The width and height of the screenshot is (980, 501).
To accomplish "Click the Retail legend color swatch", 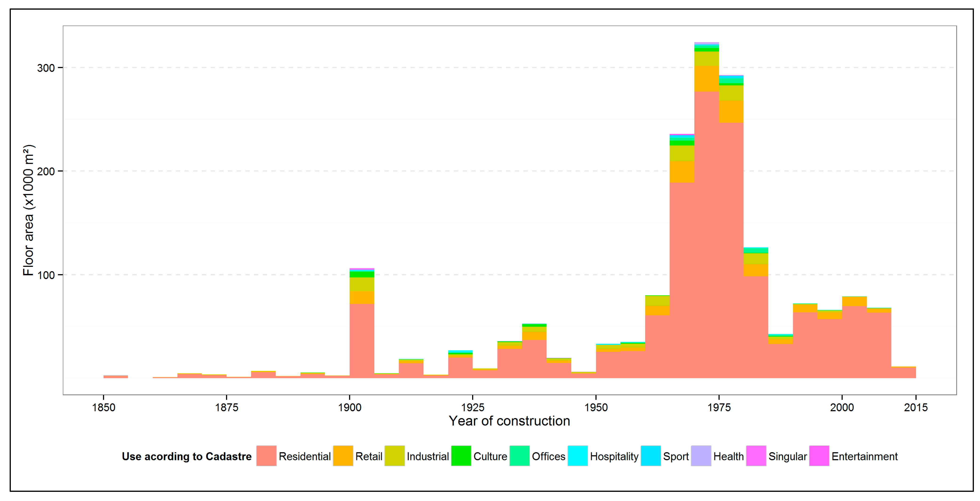I will (343, 456).
